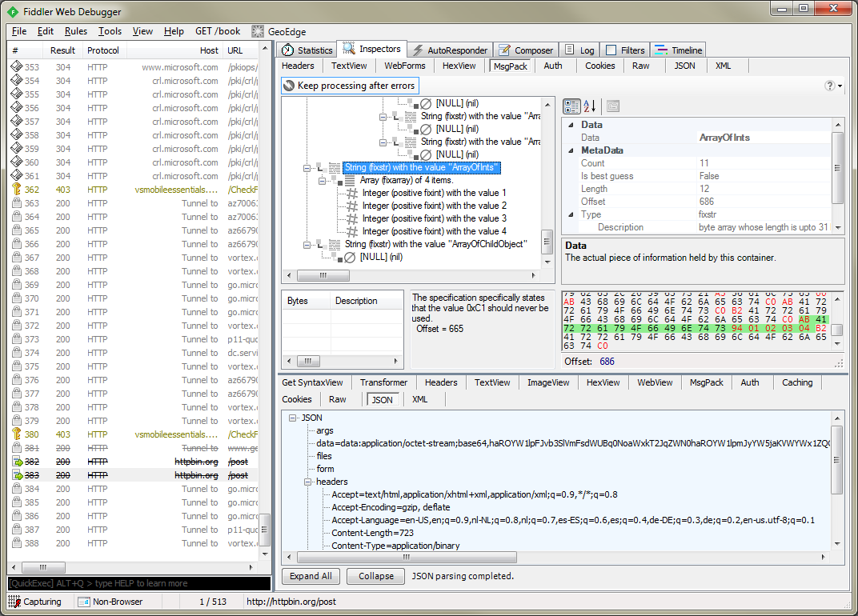Open the Tools menu
858x616 pixels.
tap(110, 31)
